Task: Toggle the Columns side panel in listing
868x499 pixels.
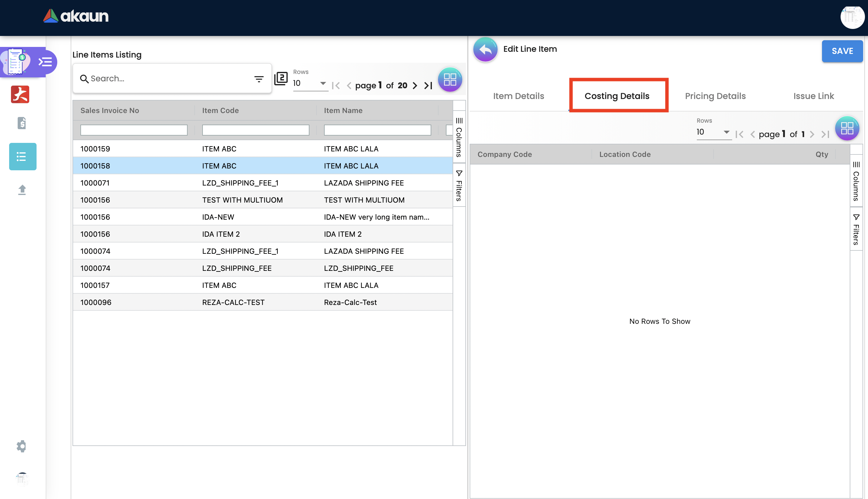Action: point(459,137)
